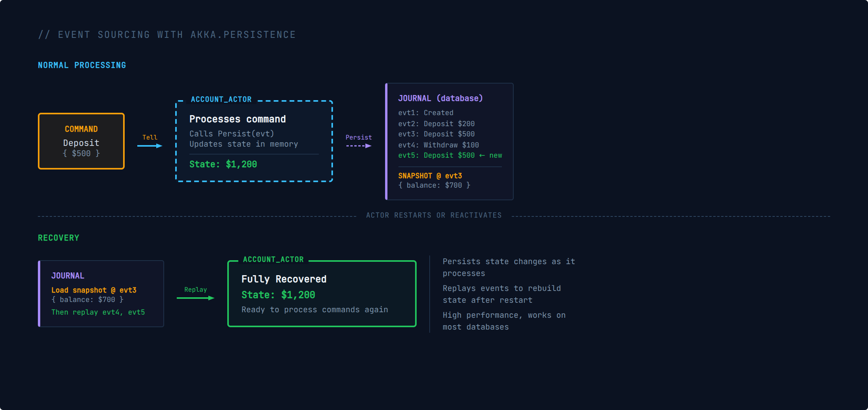Click the purple dashed Persist arrow

pos(358,146)
